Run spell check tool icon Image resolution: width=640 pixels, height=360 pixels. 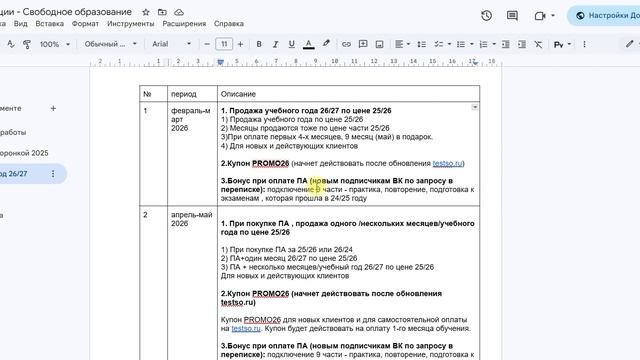(11, 44)
